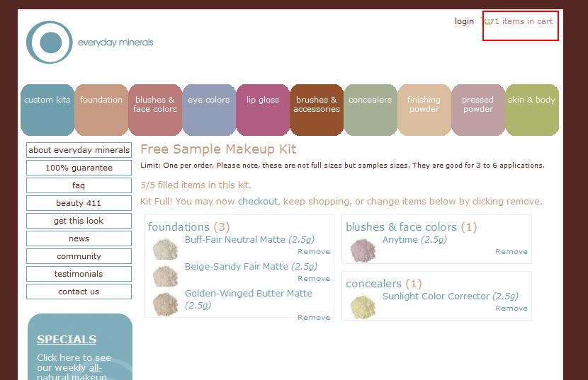View the 1 items in cart link

click(x=524, y=21)
